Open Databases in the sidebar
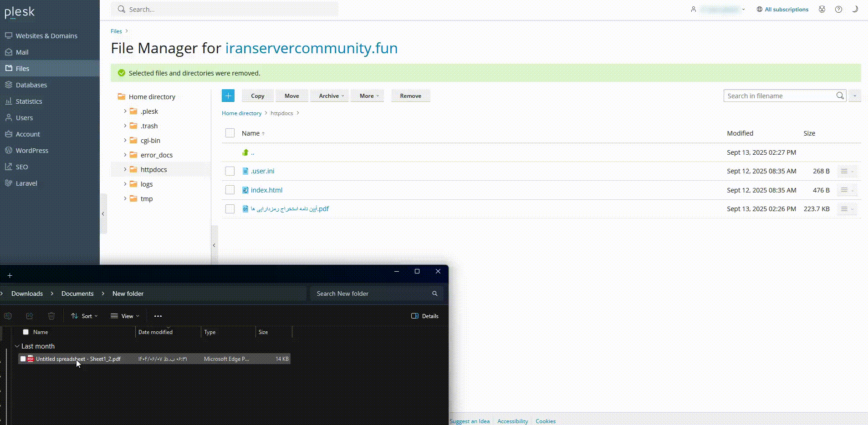868x425 pixels. coord(31,85)
